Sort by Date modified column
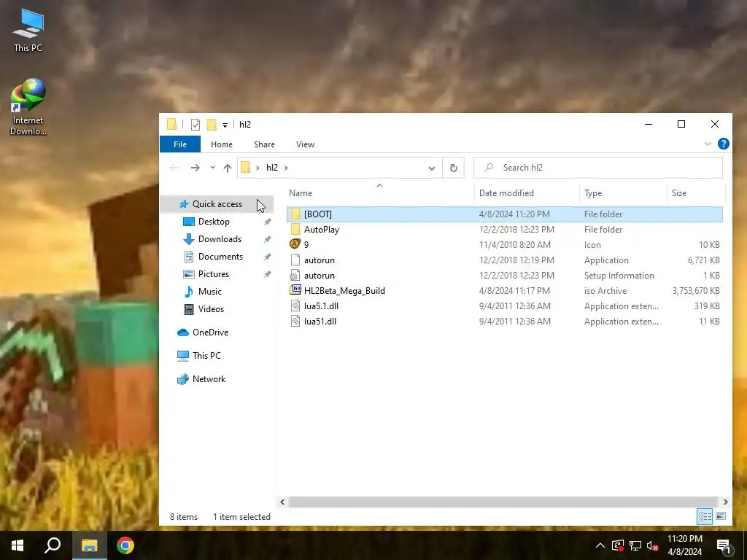This screenshot has width=747, height=560. pyautogui.click(x=506, y=192)
